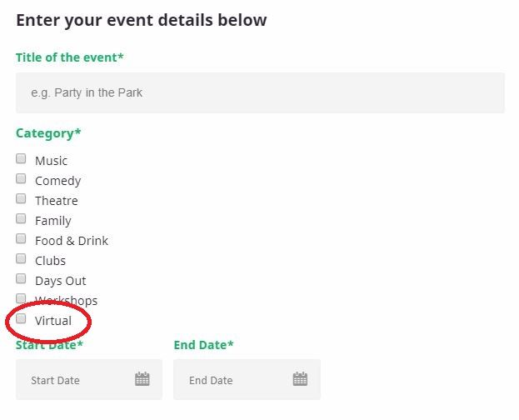The width and height of the screenshot is (519, 420).
Task: Click the green 'End Date*' label
Action: (x=203, y=345)
